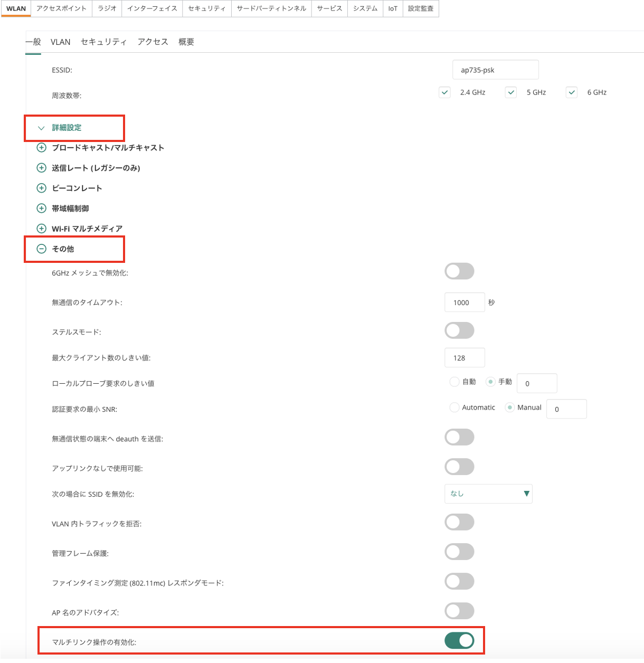Select 手動 for ローカルプローブ要求のしきい値
The height and width of the screenshot is (663, 644).
pyautogui.click(x=490, y=382)
